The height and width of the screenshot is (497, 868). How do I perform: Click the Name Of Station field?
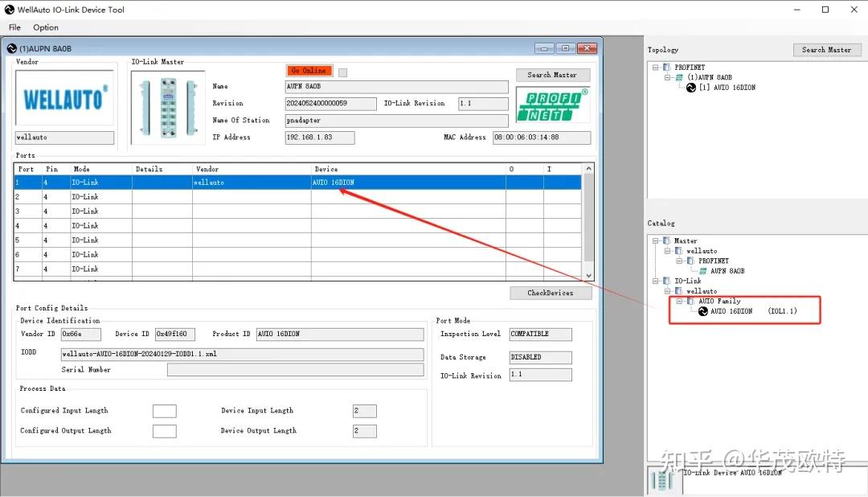pos(396,121)
